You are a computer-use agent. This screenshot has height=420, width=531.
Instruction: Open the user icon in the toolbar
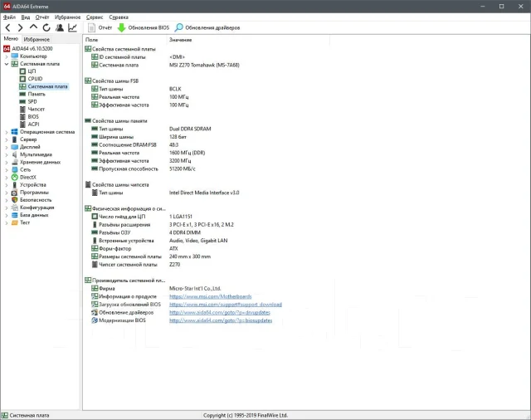pos(60,27)
